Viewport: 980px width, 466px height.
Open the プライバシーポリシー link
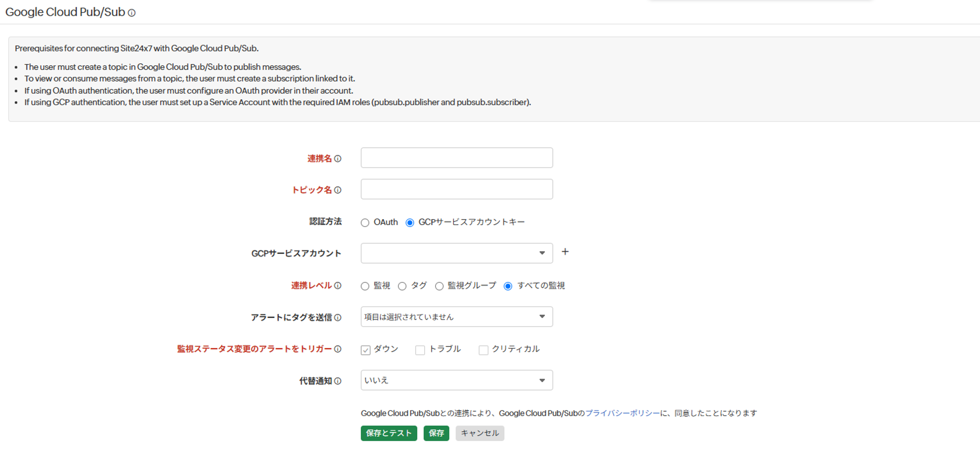pos(622,413)
